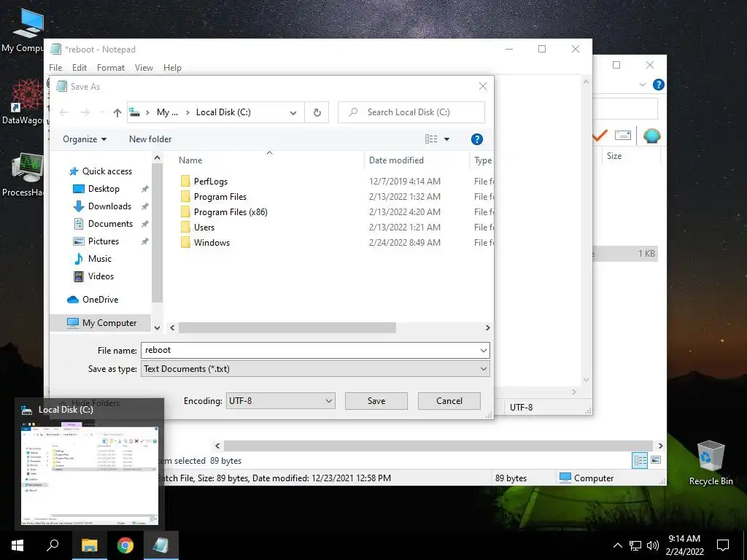
Task: Open the Save As help icon
Action: [x=477, y=139]
